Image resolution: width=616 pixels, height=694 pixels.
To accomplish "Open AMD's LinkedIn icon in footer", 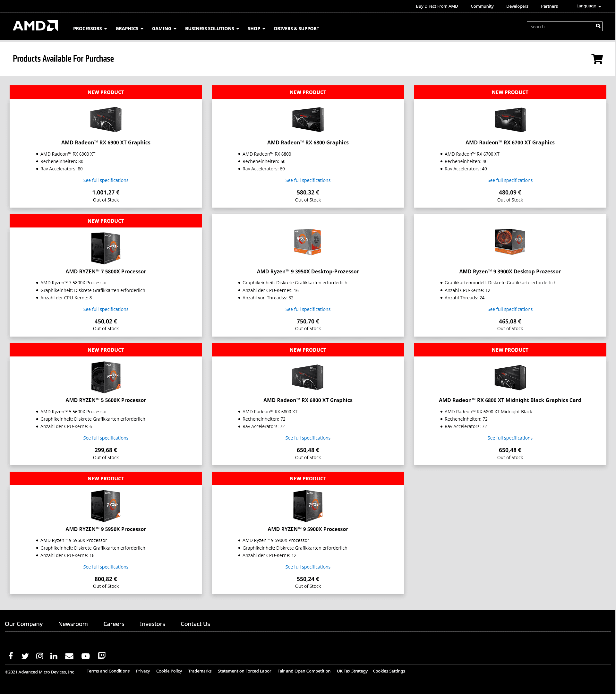I will (54, 656).
